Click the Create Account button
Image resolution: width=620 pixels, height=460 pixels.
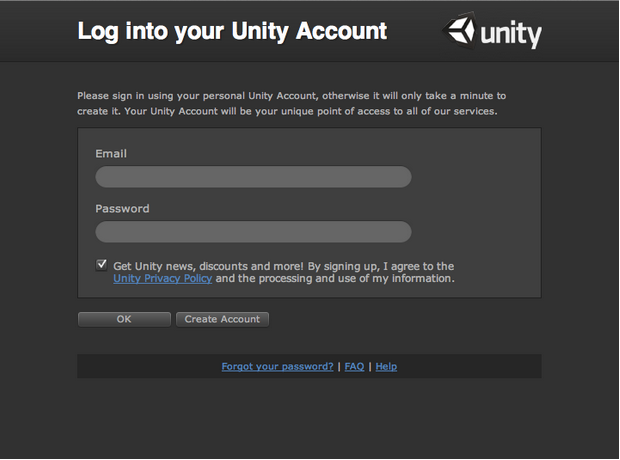point(222,319)
